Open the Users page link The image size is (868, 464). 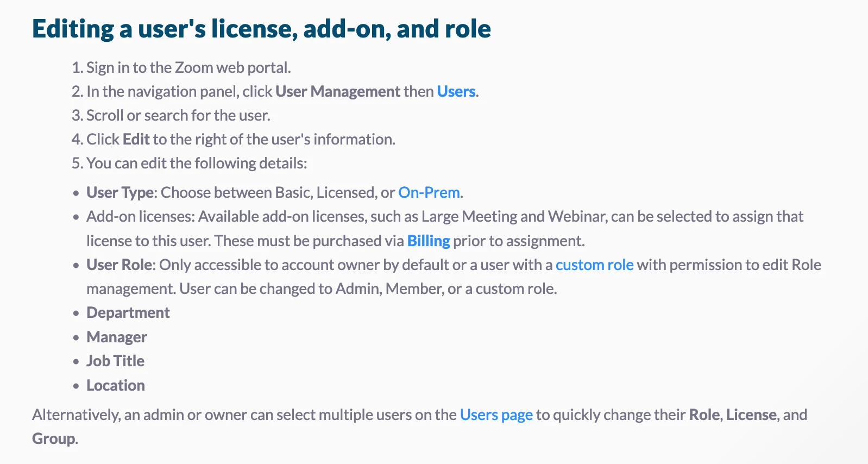point(496,415)
